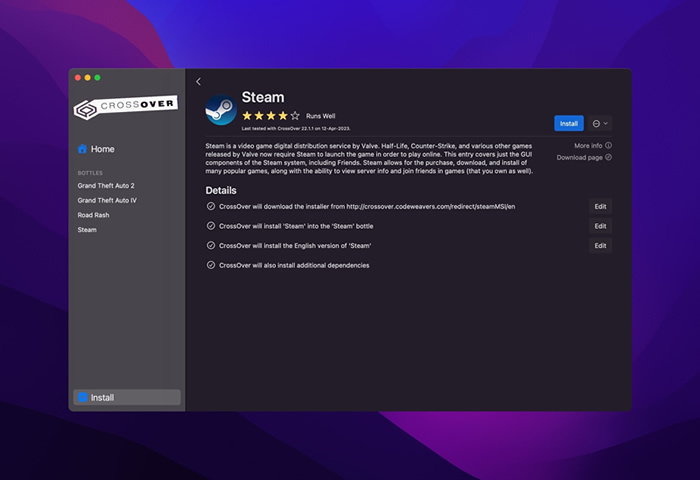Screen dimensions: 700x480
Task: Click checkmark beside download installer detail
Action: (x=211, y=206)
